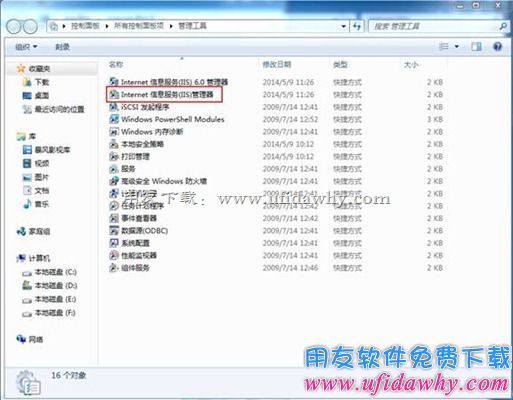Image resolution: width=513 pixels, height=400 pixels.
Task: Change view using the view icon
Action: [x=444, y=46]
